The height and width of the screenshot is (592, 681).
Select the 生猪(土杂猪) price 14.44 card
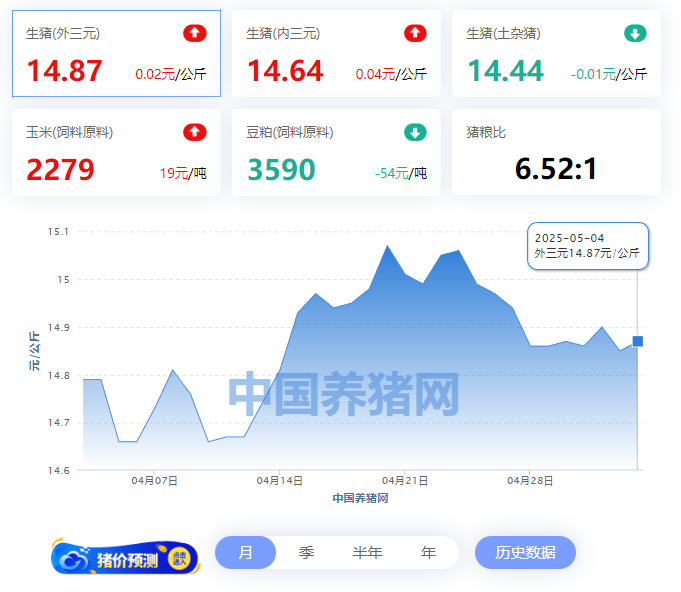click(x=556, y=54)
